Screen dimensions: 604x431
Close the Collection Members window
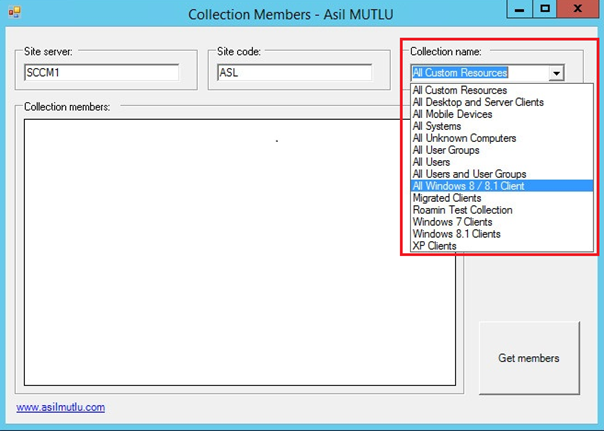click(577, 9)
